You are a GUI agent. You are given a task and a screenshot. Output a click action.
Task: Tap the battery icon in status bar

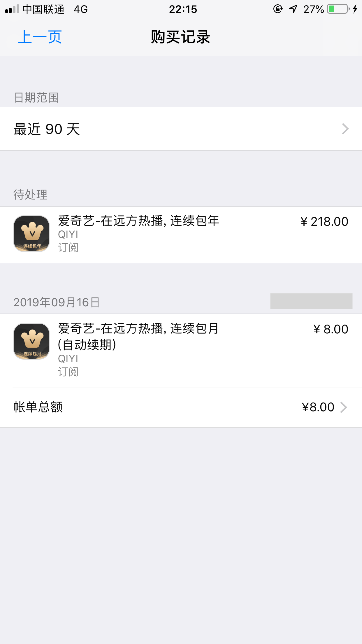[x=338, y=9]
